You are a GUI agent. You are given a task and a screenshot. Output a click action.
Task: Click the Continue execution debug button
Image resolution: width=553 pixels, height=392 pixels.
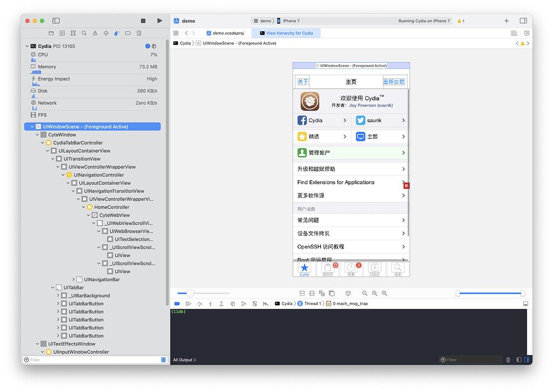187,303
